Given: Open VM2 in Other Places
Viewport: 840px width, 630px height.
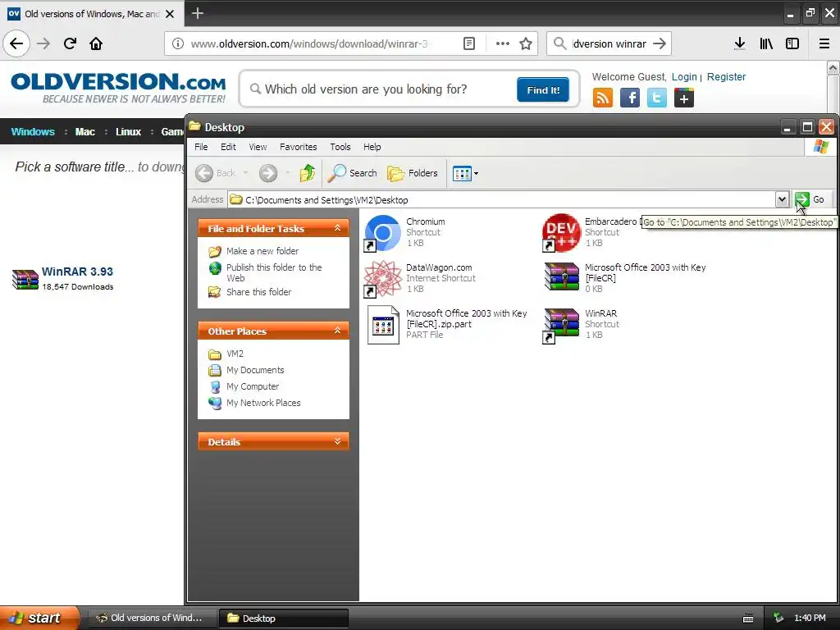Looking at the screenshot, I should point(235,354).
